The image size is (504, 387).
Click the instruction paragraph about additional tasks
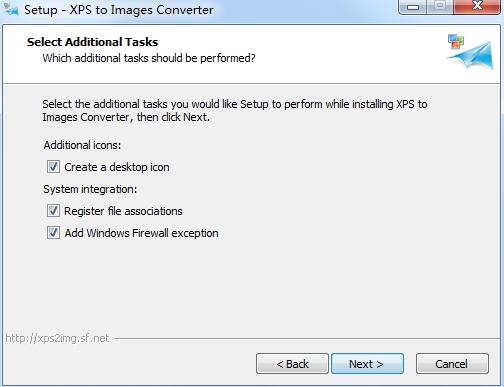235,111
